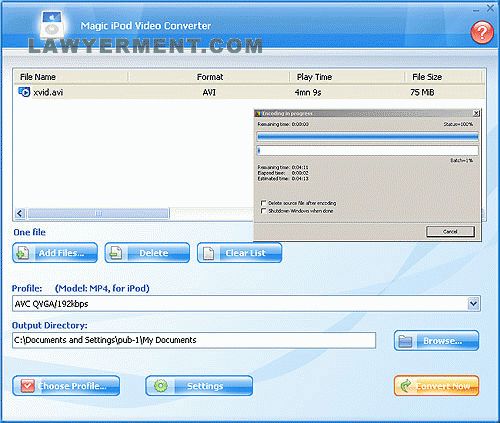This screenshot has height=423, width=500.
Task: Close the Encoding in progress dialog
Action: [476, 113]
